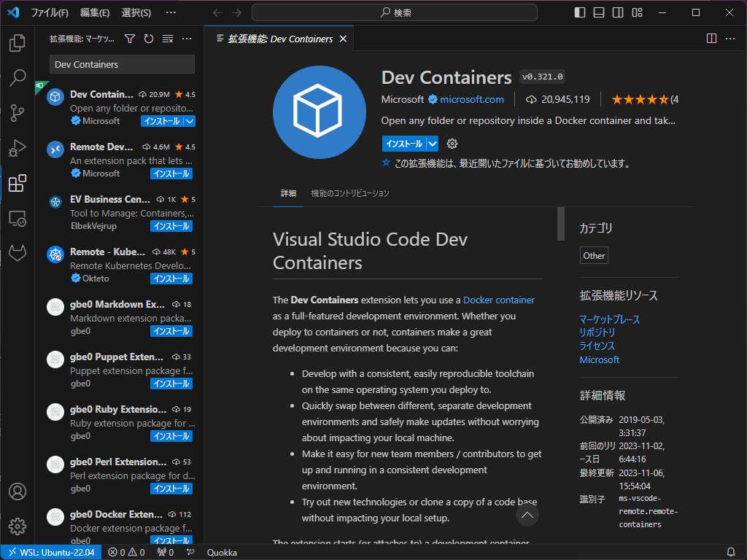
Task: Select the Extensions view icon
Action: [x=18, y=183]
